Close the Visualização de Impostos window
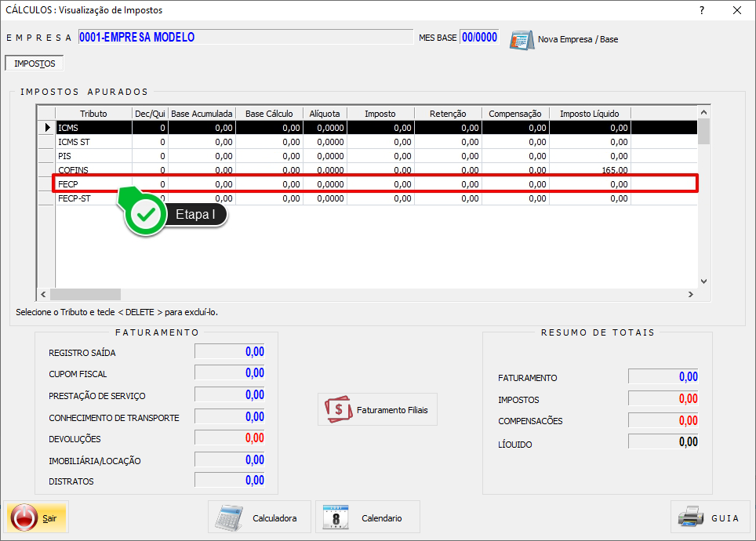The width and height of the screenshot is (756, 541). [x=736, y=10]
